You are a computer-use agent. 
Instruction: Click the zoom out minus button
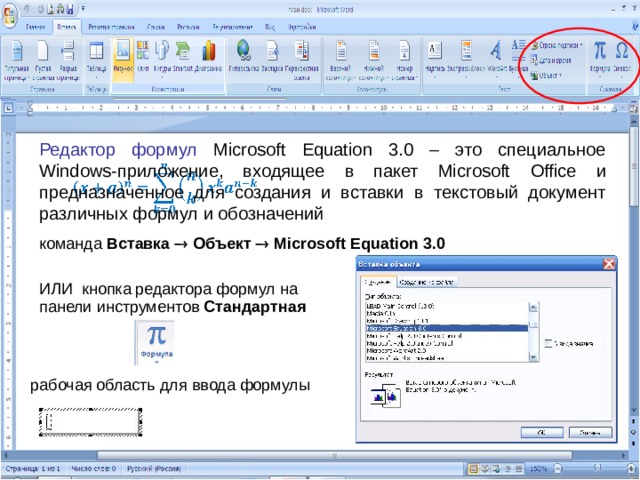coord(558,469)
